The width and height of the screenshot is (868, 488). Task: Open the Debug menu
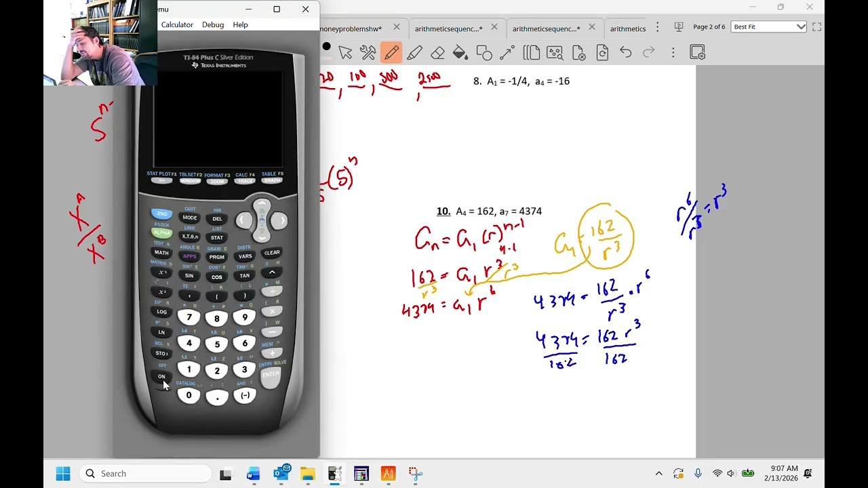point(212,24)
